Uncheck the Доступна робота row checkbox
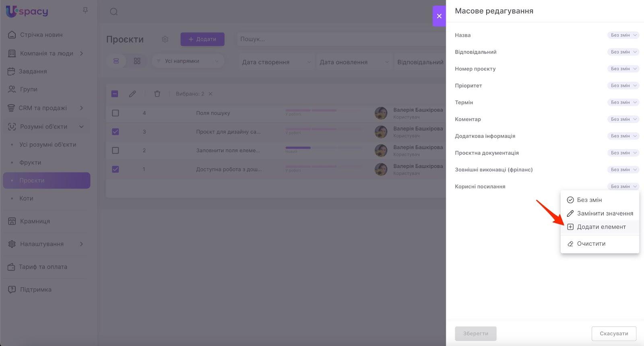 click(x=116, y=169)
